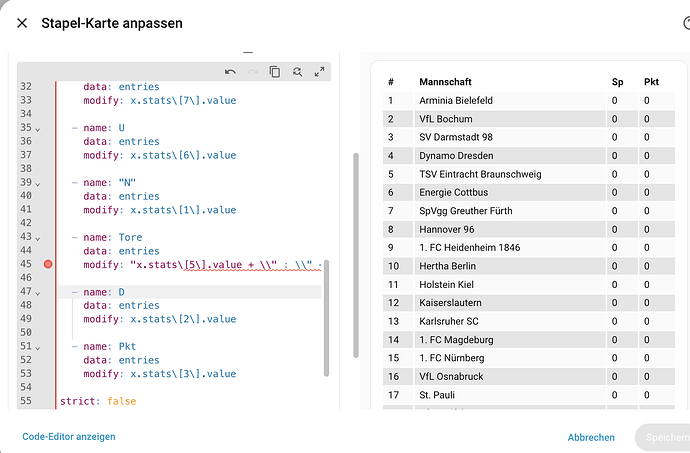Collapse the block at line 39
The width and height of the screenshot is (690, 453).
[x=38, y=184]
